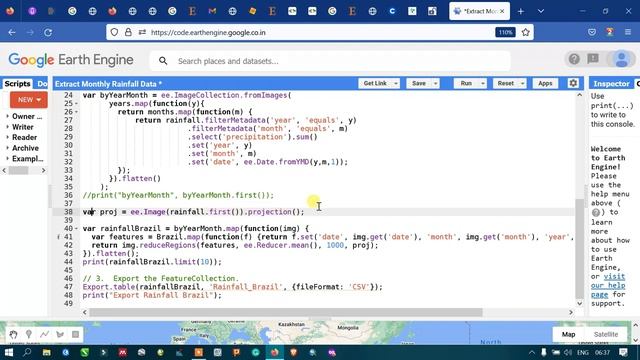Open the Firefox application menu
Screen dimensions: 640x360
[628, 32]
